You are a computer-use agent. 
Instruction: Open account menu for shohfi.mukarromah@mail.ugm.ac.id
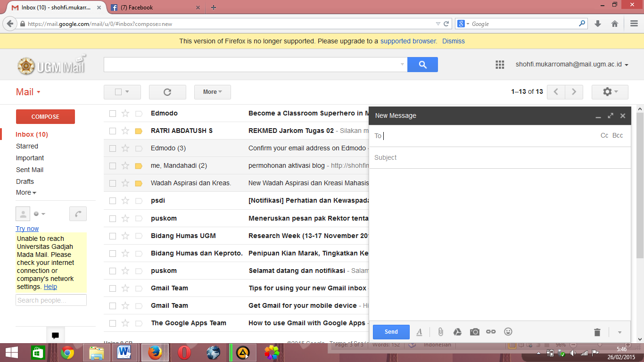pyautogui.click(x=572, y=65)
